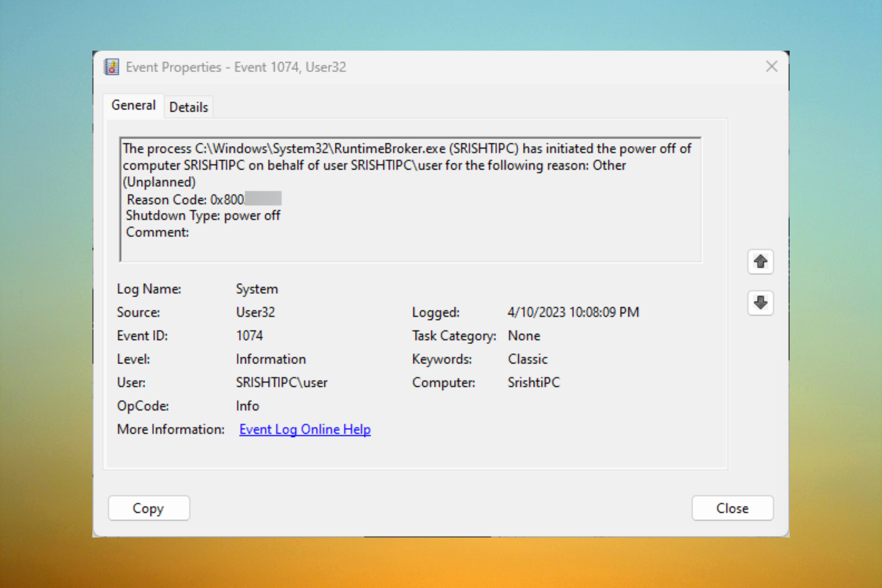The width and height of the screenshot is (882, 588).
Task: Click the Log Name value System
Action: tap(257, 289)
